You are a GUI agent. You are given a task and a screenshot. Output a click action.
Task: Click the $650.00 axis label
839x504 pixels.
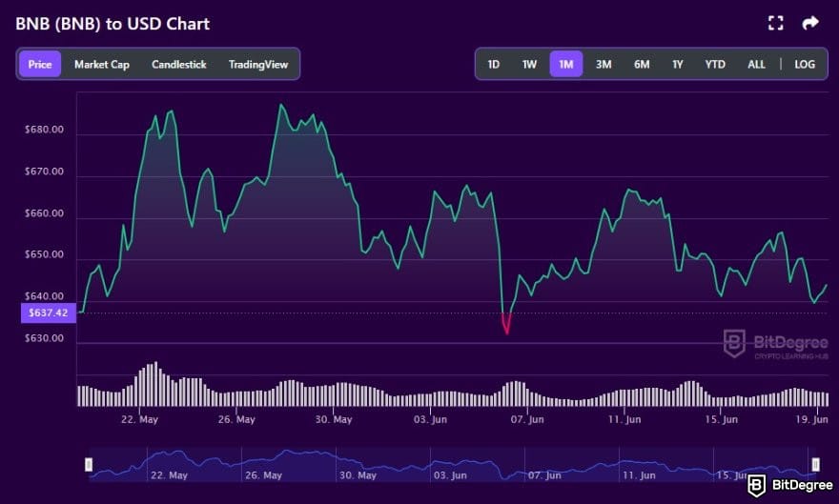[x=44, y=254]
